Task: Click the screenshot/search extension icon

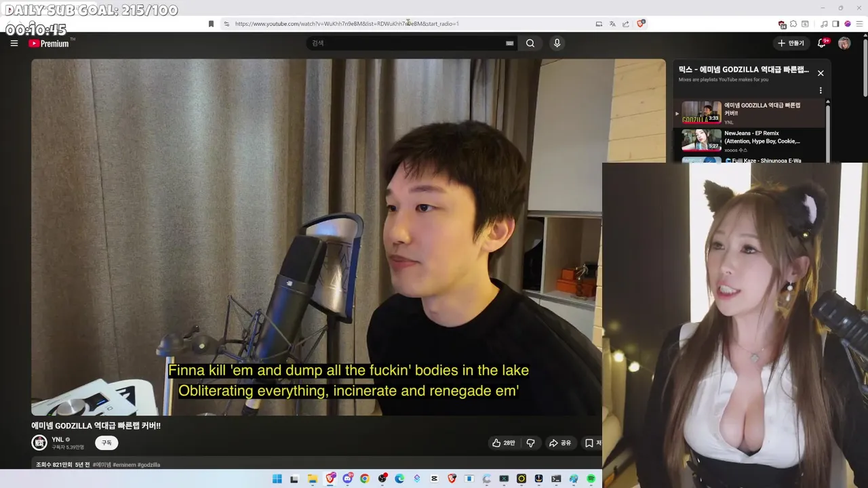Action: [x=805, y=24]
